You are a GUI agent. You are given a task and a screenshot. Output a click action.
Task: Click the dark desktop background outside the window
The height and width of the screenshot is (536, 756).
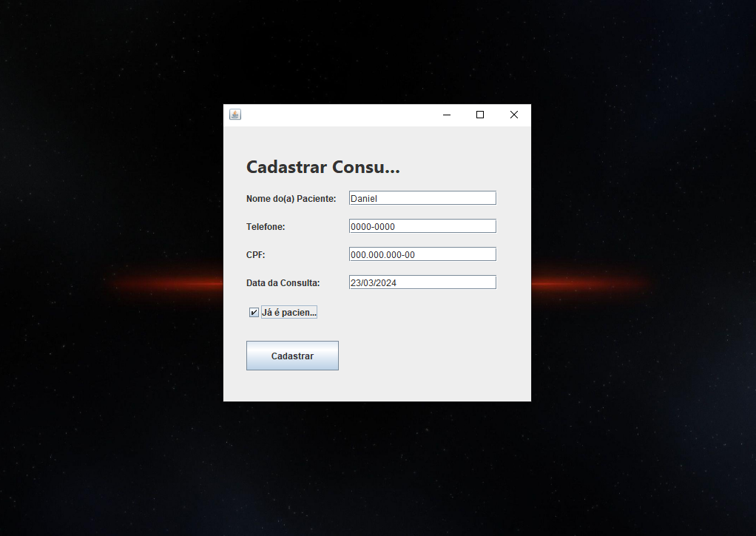click(x=111, y=444)
